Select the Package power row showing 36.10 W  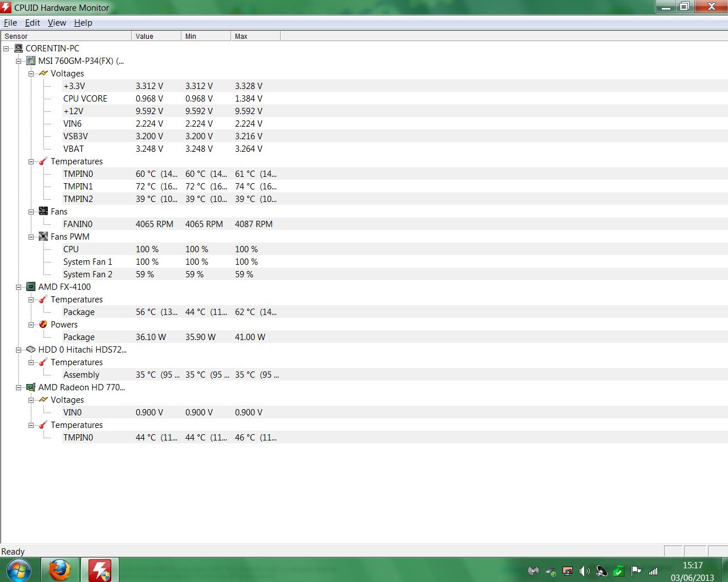[395, 337]
